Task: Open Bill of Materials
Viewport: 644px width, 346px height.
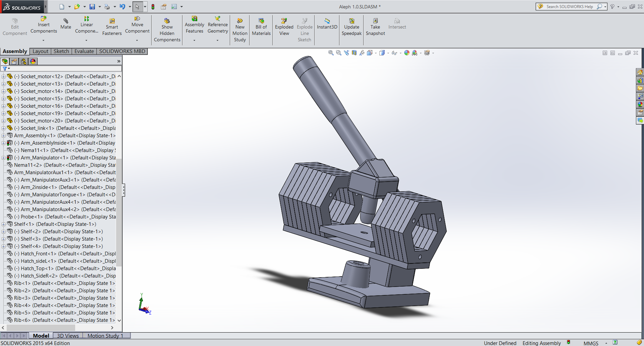Action: click(261, 27)
